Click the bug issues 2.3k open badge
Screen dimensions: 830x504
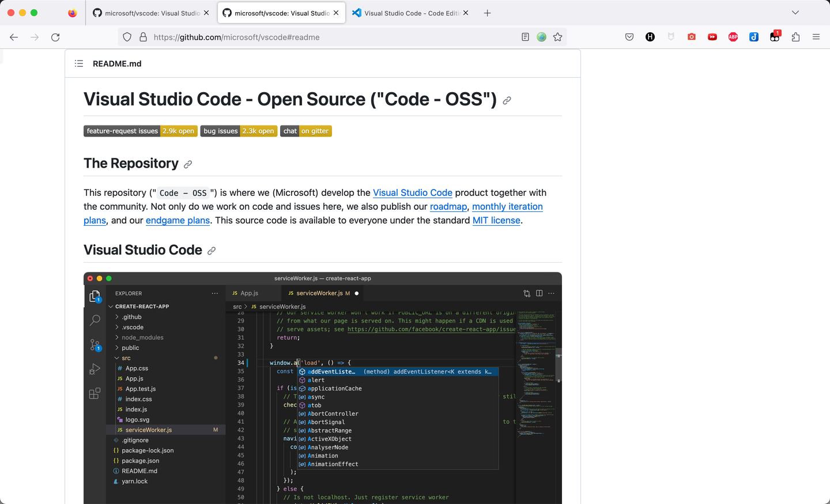coord(239,131)
